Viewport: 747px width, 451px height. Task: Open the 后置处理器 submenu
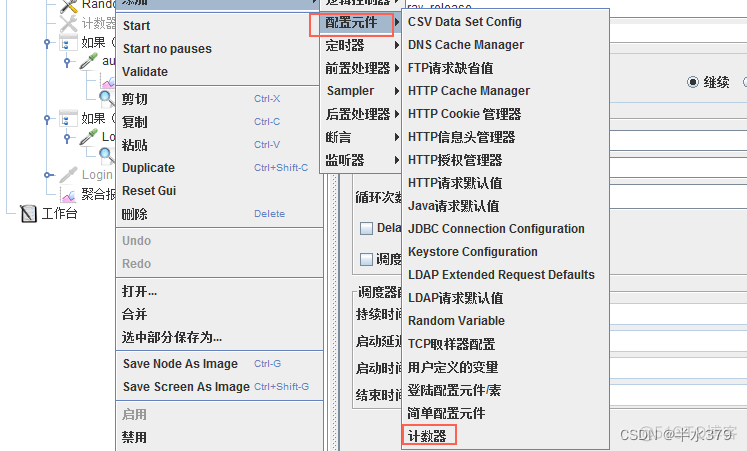(x=361, y=114)
